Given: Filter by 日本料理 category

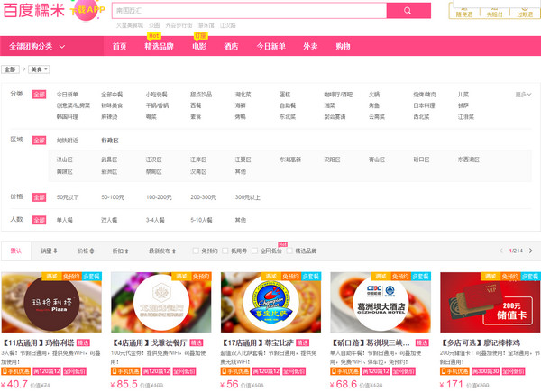Looking at the screenshot, I should 424,105.
